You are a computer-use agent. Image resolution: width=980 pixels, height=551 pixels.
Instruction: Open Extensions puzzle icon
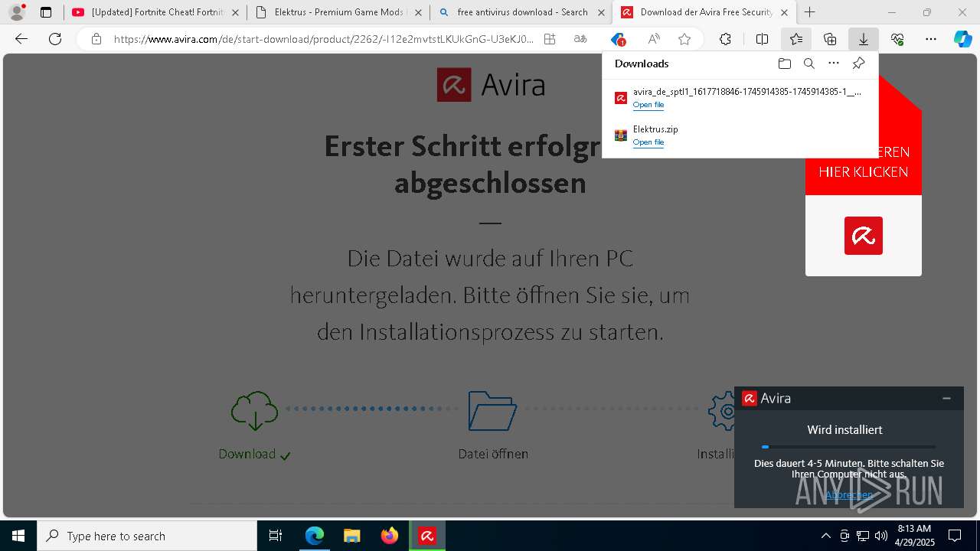tap(725, 39)
